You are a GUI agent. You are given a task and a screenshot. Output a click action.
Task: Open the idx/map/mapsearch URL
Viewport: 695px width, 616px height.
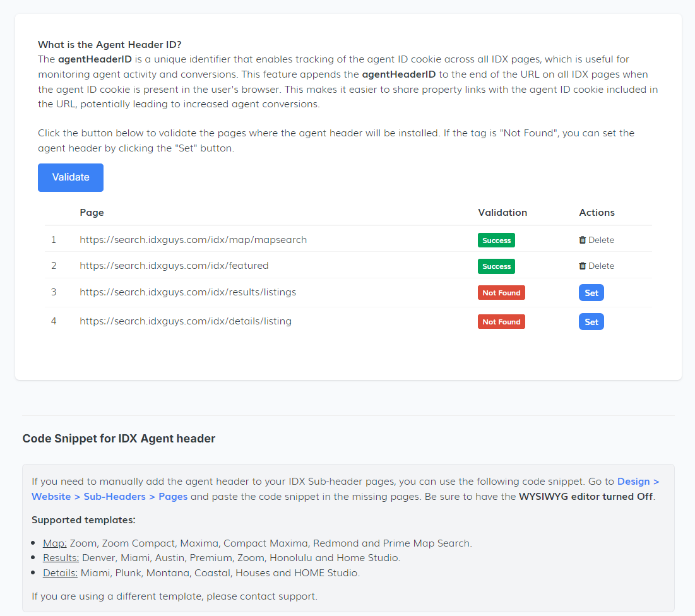click(x=193, y=240)
